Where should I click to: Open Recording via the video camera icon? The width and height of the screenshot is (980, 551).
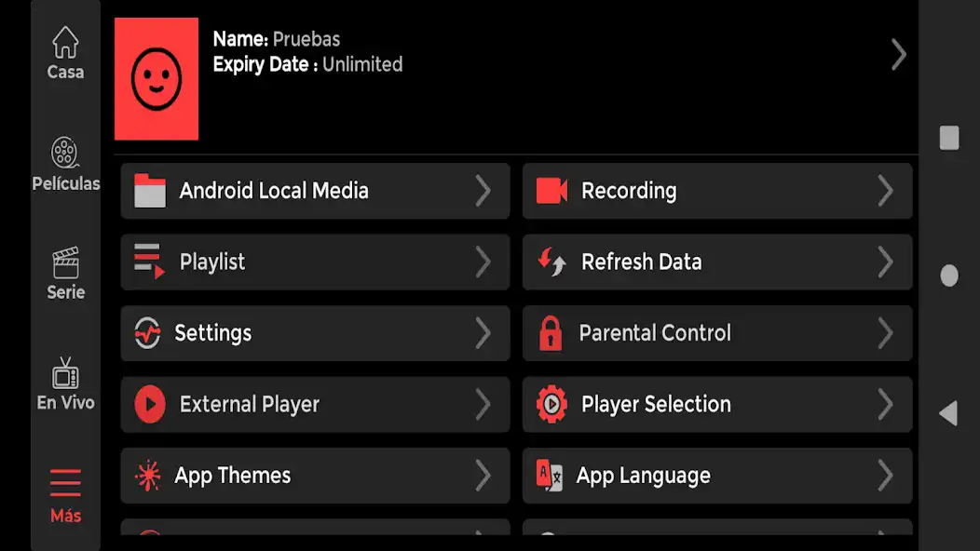[x=551, y=191]
